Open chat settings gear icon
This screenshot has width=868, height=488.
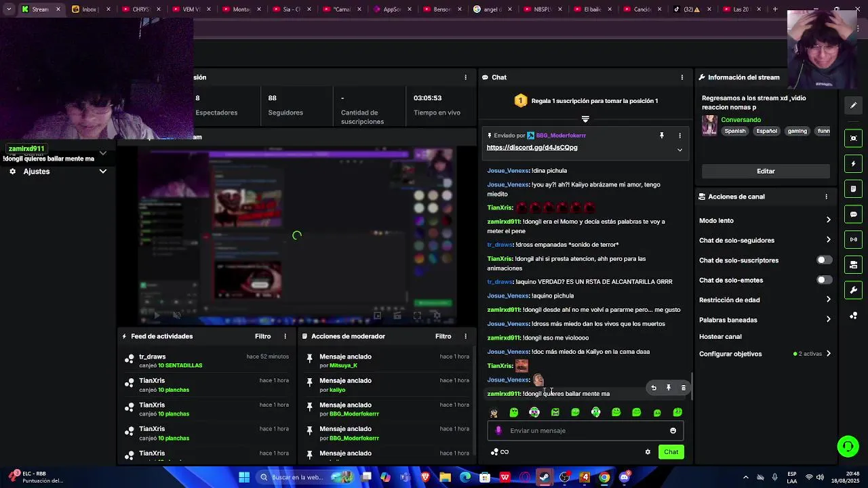(x=648, y=452)
